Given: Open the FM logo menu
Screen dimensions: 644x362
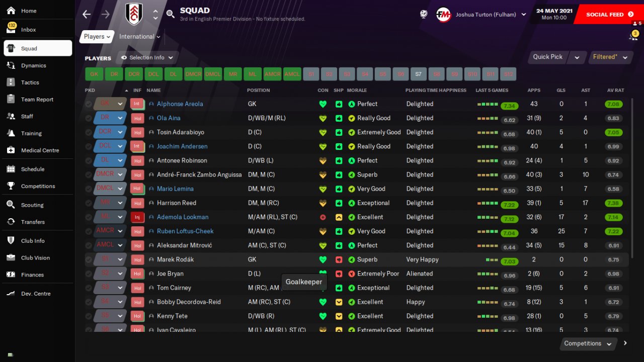Looking at the screenshot, I should click(443, 15).
